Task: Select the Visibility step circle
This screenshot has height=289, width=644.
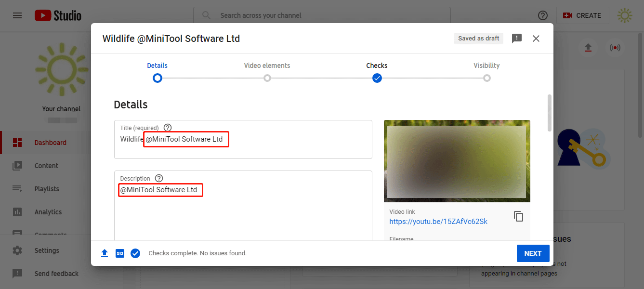Action: (x=486, y=78)
